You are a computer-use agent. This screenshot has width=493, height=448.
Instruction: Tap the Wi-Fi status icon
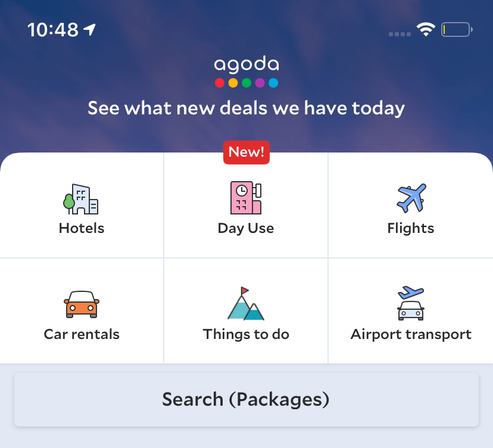(426, 30)
